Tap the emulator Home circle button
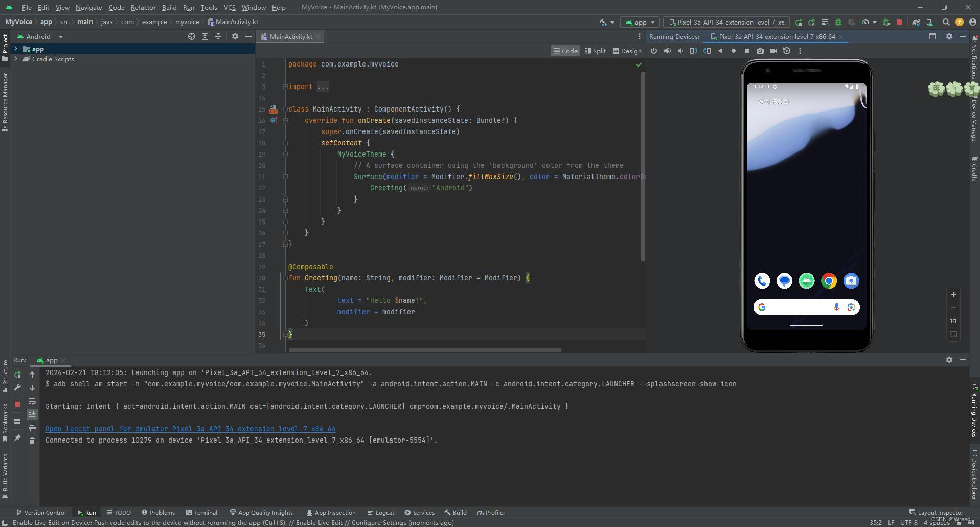 [x=734, y=51]
